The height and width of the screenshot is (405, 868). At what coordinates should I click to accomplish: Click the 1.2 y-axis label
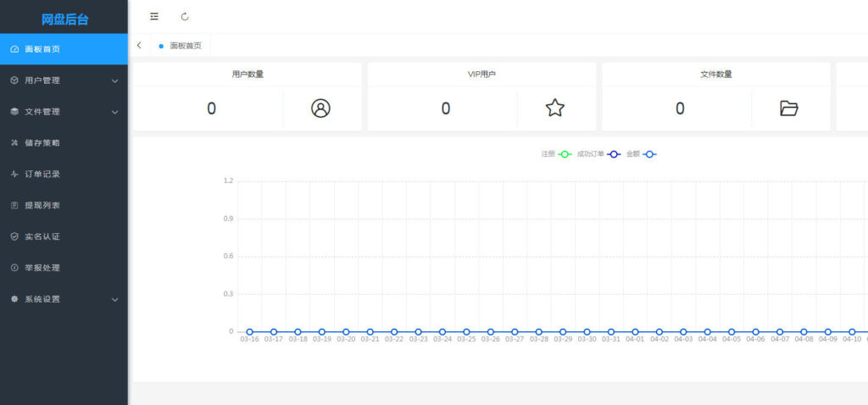[228, 181]
